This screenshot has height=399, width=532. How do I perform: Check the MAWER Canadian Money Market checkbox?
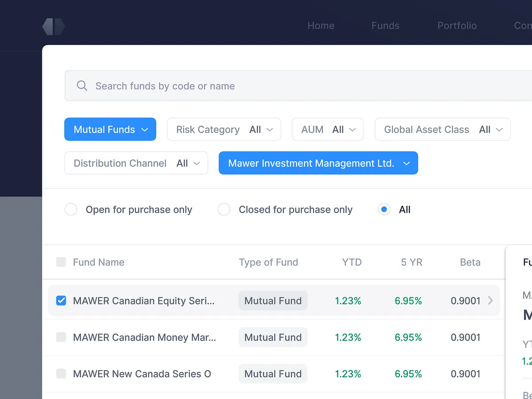pyautogui.click(x=61, y=337)
